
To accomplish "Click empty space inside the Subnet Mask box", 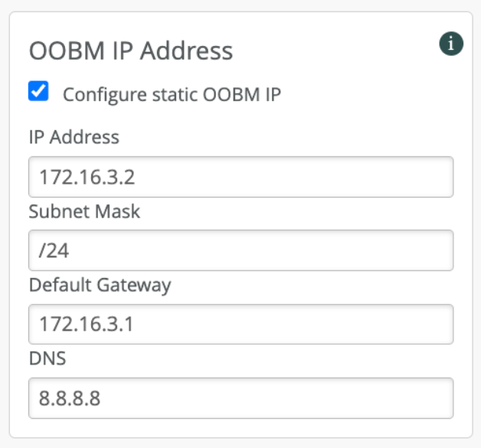I will pyautogui.click(x=306, y=250).
